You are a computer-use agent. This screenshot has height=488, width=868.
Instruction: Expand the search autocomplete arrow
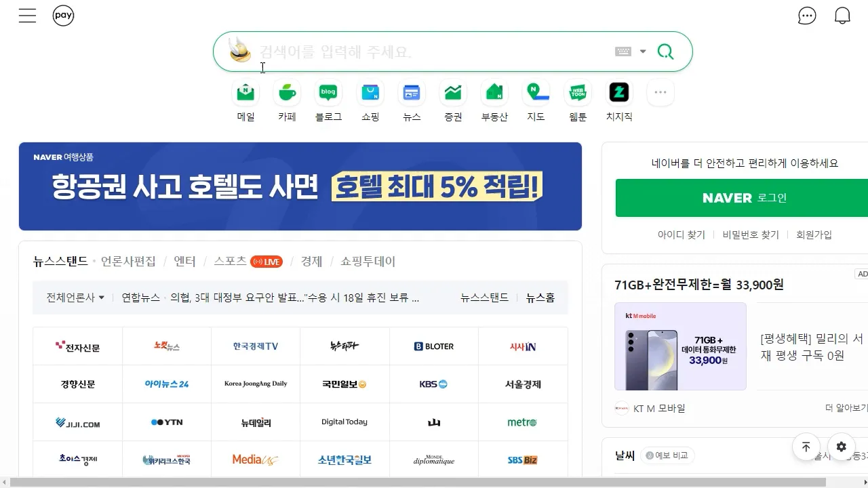click(x=643, y=52)
